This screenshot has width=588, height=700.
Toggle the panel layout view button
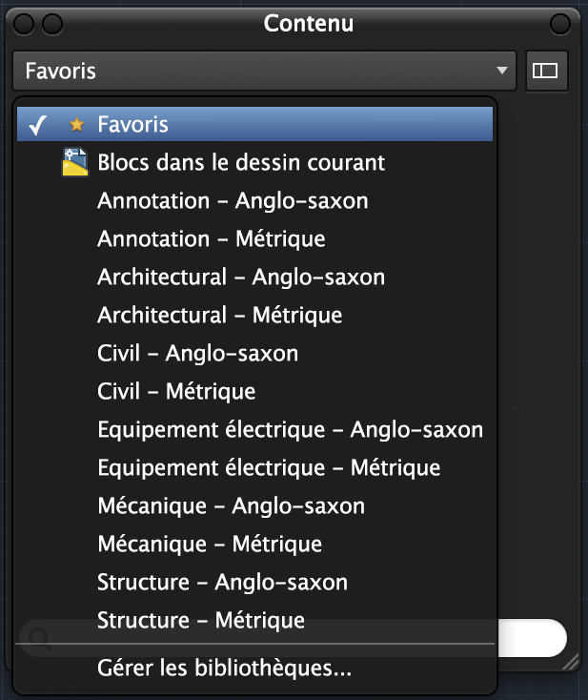click(546, 71)
